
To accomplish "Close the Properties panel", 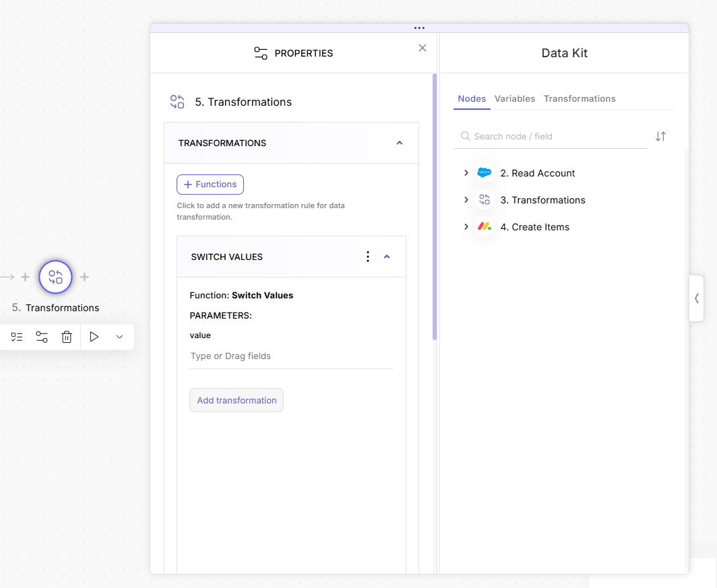I will click(423, 48).
